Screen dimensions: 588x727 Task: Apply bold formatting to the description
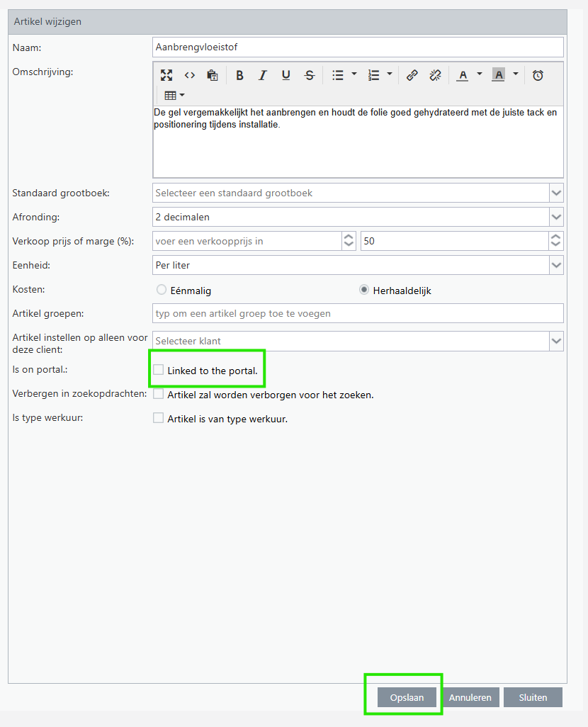tap(239, 75)
